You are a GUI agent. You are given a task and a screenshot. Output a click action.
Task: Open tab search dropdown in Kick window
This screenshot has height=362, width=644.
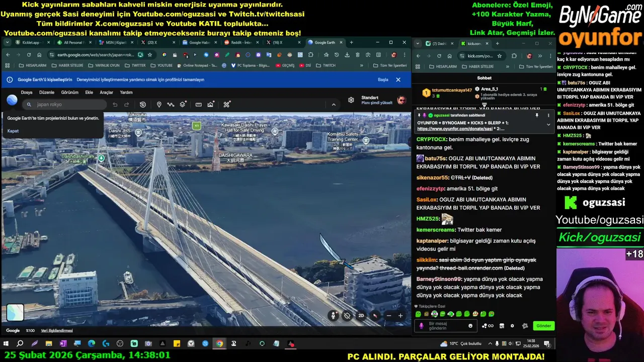[418, 43]
